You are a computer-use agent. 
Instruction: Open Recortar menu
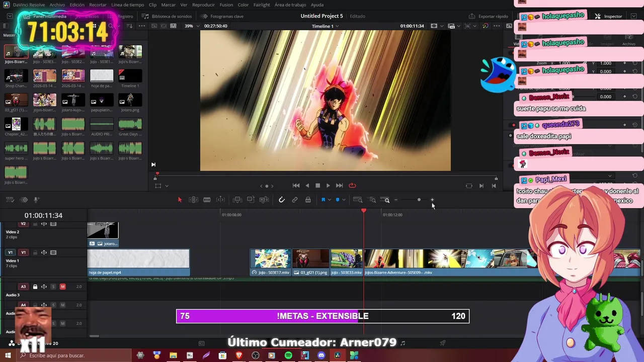[x=98, y=5]
